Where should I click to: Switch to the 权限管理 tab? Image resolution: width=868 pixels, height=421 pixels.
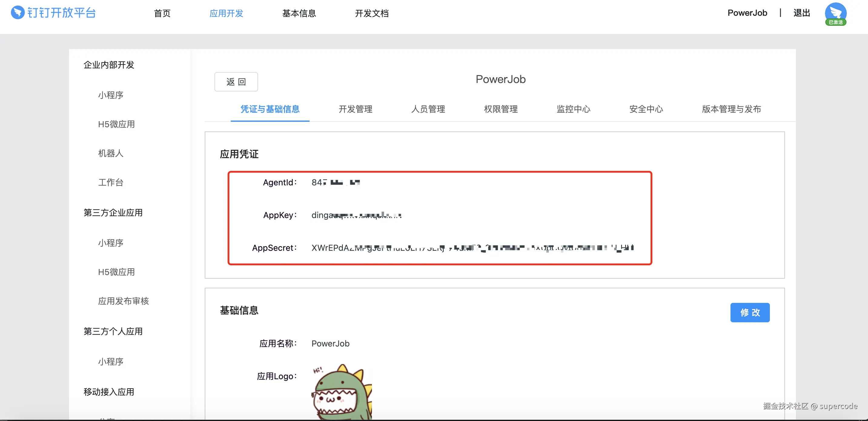pyautogui.click(x=501, y=109)
